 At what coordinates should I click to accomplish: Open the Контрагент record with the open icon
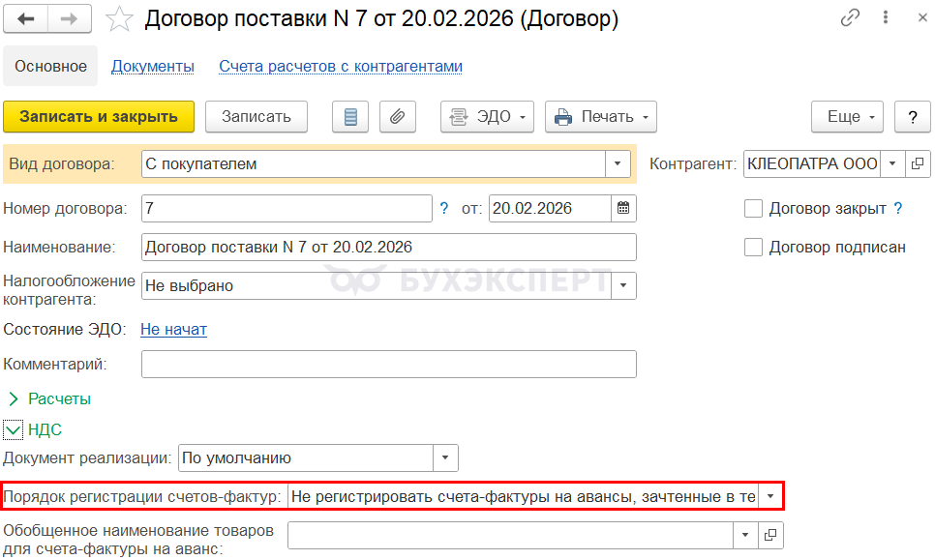pos(918,163)
